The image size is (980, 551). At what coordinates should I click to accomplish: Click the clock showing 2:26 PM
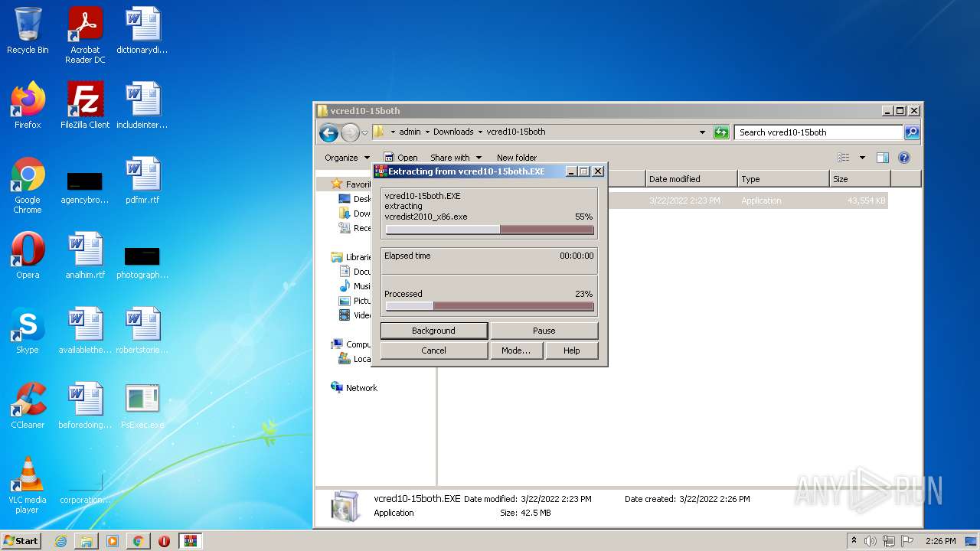[x=940, y=541]
